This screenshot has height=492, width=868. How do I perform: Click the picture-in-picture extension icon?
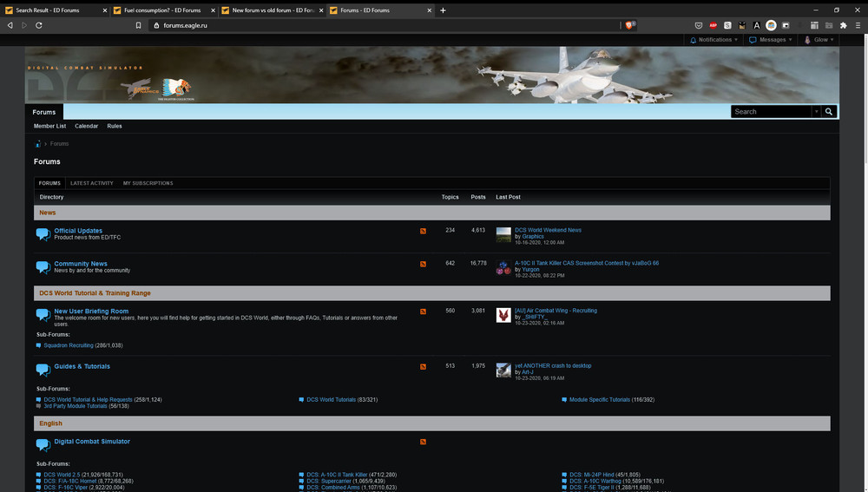[x=786, y=25]
